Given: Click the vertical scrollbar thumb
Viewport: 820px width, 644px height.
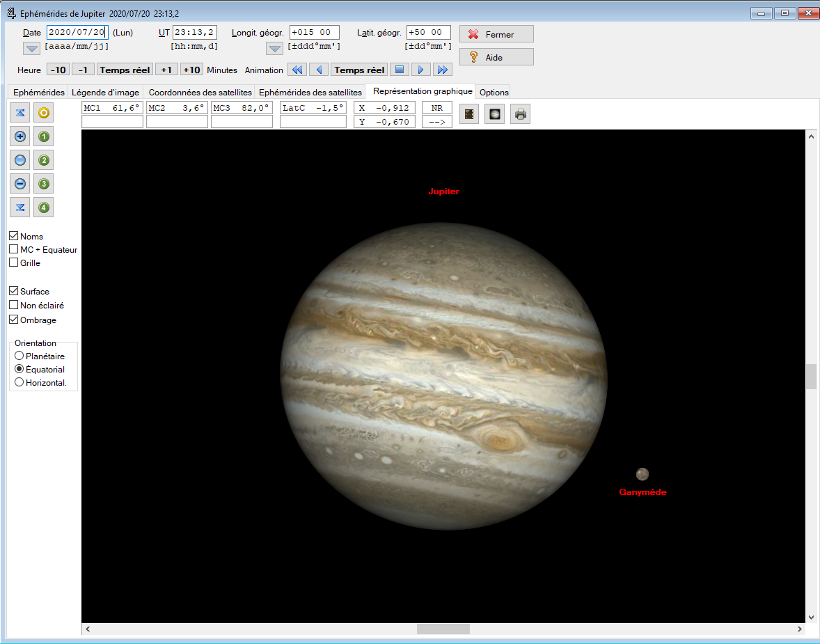Looking at the screenshot, I should (x=811, y=376).
